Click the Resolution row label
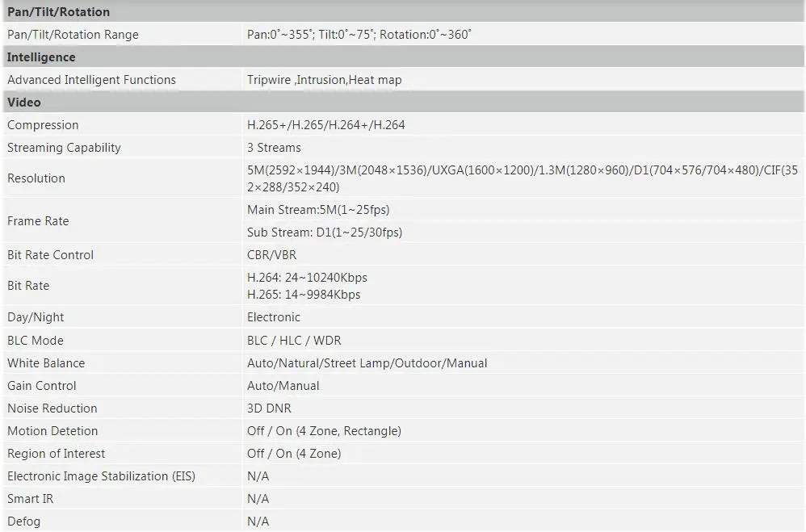806x532 pixels. [36, 178]
